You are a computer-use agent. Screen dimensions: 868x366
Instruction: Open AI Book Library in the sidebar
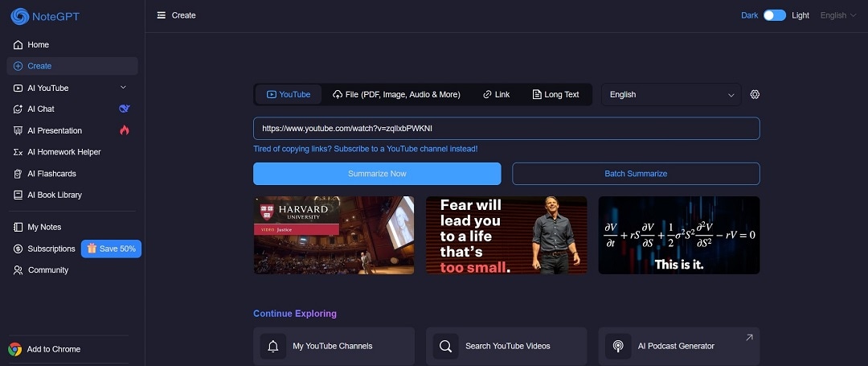pos(72,195)
